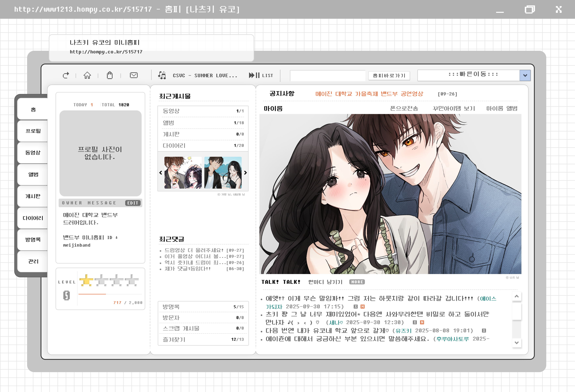Click the refresh arrow icon in toolbar
The height and width of the screenshot is (392, 575).
(x=66, y=75)
